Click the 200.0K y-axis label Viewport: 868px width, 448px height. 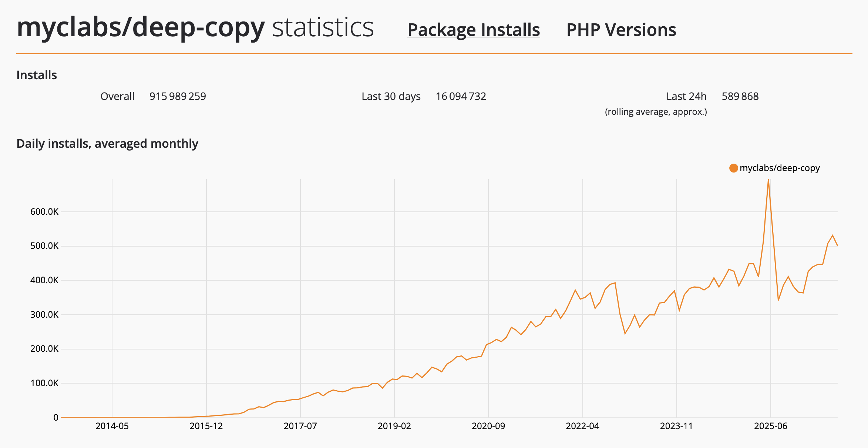tap(44, 349)
